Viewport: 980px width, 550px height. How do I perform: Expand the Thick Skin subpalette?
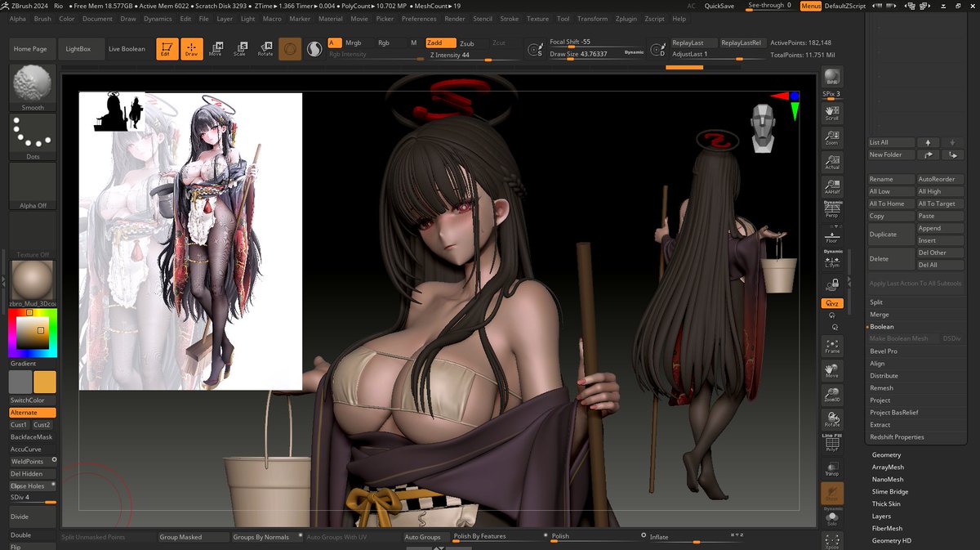pos(886,503)
